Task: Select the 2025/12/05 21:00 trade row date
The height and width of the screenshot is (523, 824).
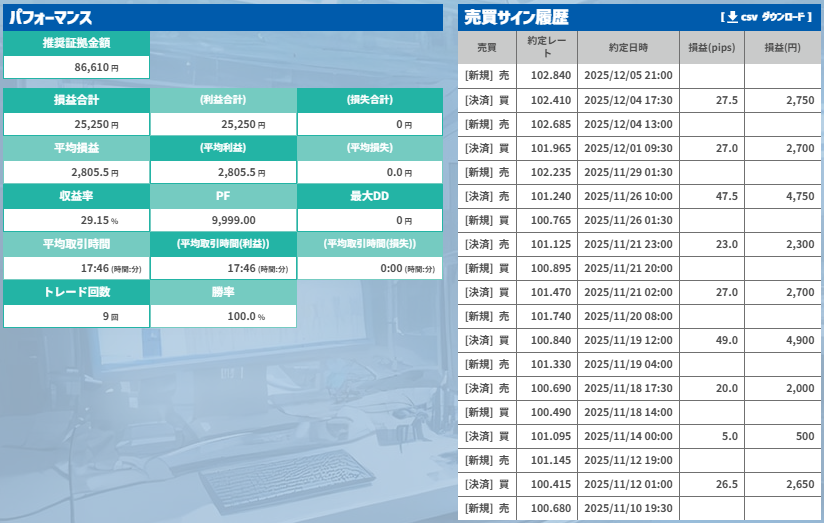Action: point(628,75)
